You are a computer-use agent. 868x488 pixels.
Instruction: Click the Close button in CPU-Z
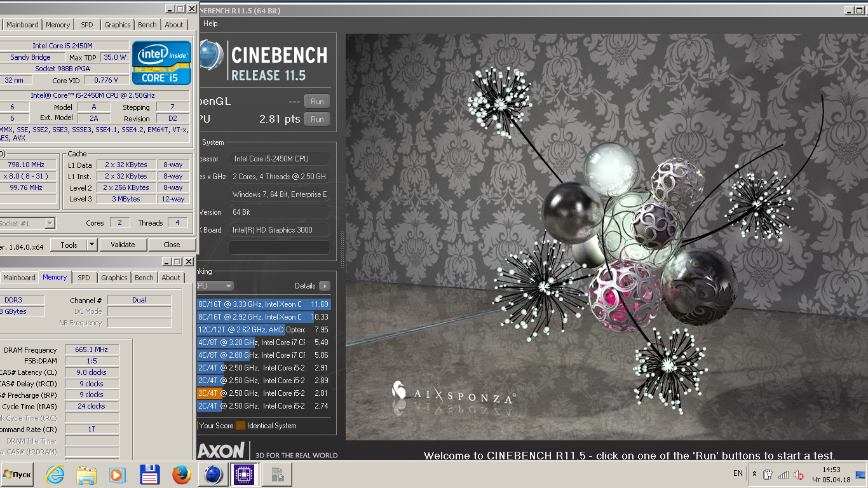click(x=172, y=245)
